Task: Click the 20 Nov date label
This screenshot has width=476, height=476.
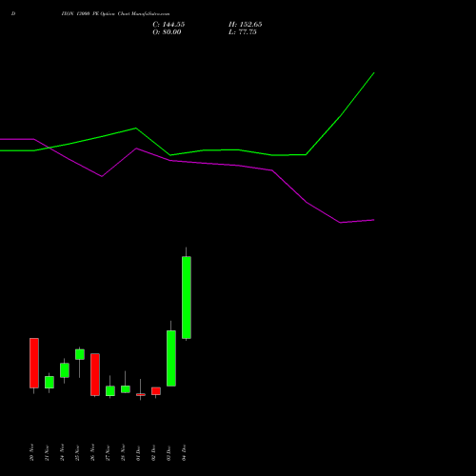Action: (x=31, y=452)
